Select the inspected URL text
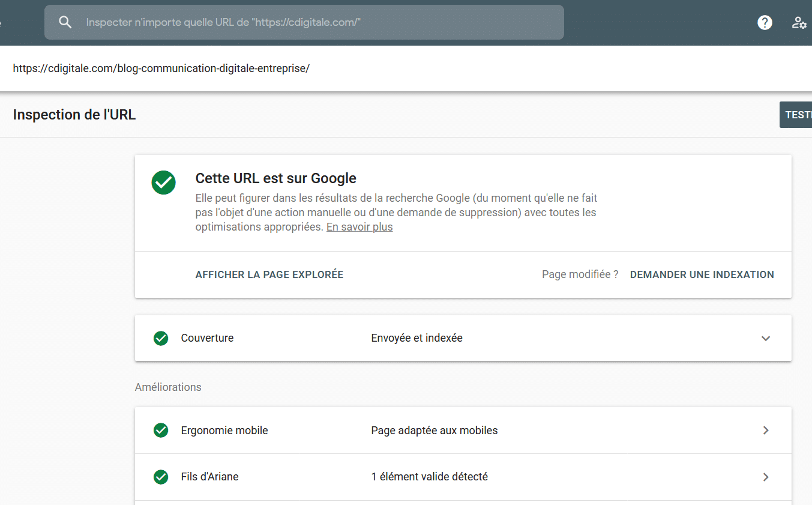Image resolution: width=812 pixels, height=505 pixels. point(161,68)
